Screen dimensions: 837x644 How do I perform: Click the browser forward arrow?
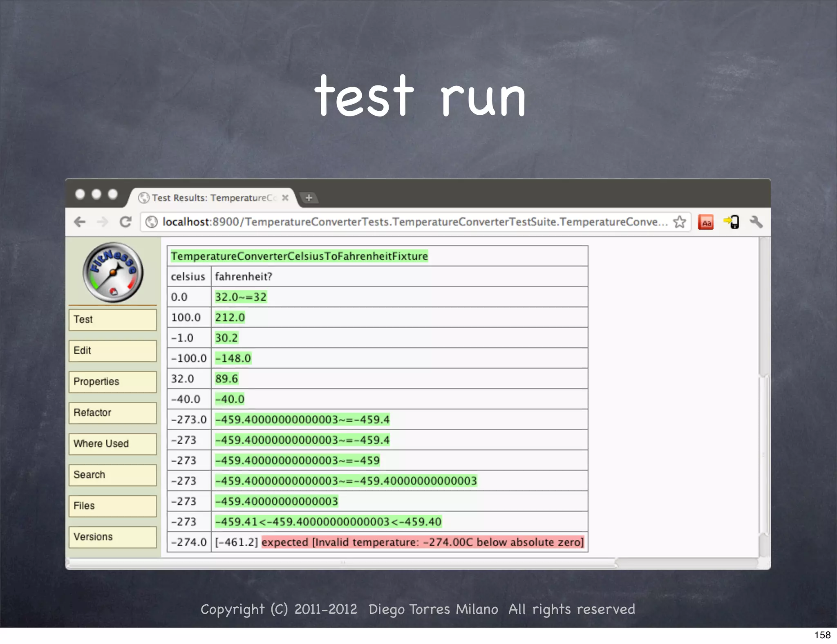103,222
